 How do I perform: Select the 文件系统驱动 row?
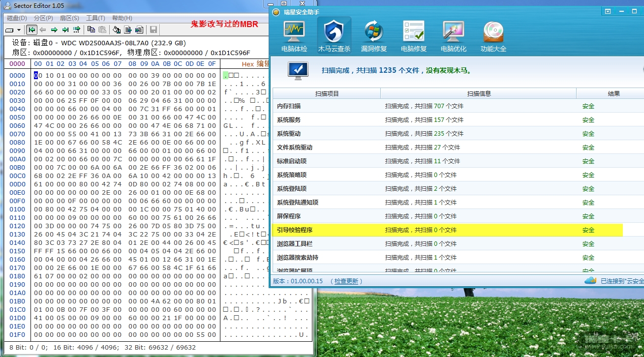pyautogui.click(x=458, y=147)
